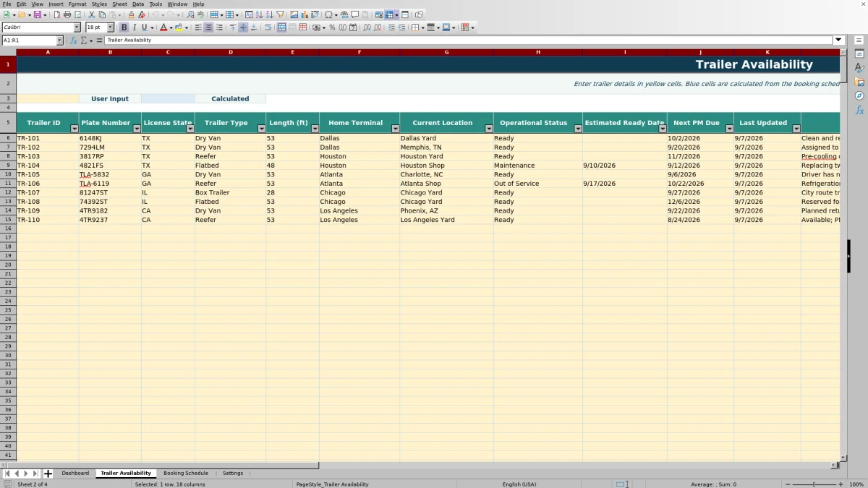Image resolution: width=868 pixels, height=488 pixels.
Task: Toggle Underline formatting
Action: coord(144,27)
